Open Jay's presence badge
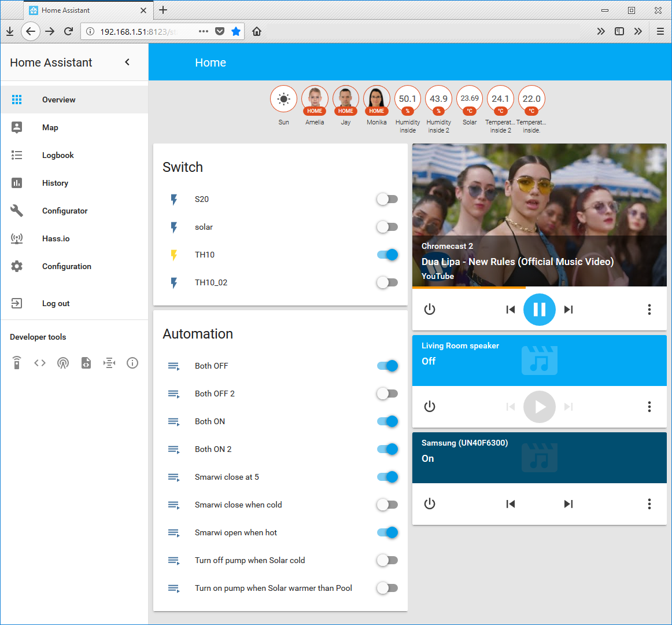Viewport: 672px width, 625px height. click(x=346, y=99)
